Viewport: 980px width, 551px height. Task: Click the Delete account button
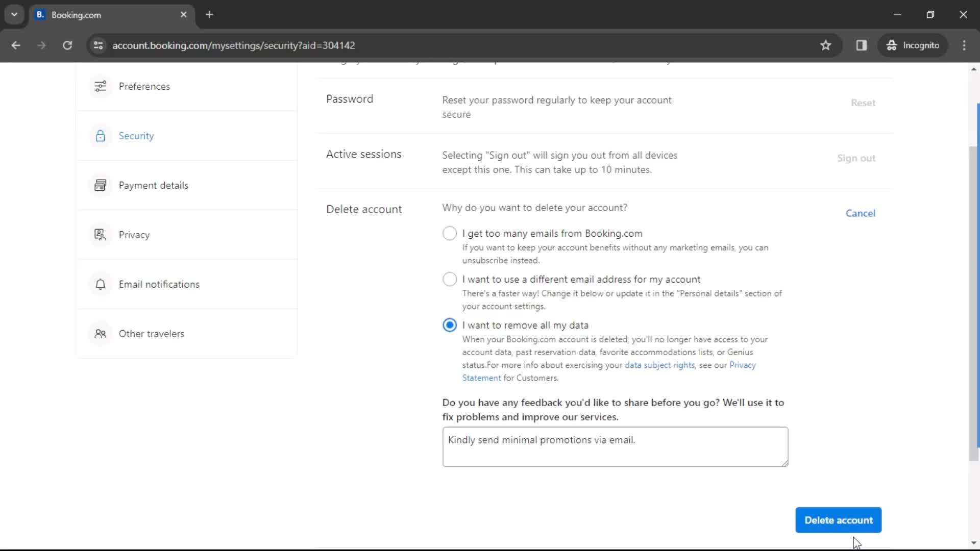tap(839, 520)
